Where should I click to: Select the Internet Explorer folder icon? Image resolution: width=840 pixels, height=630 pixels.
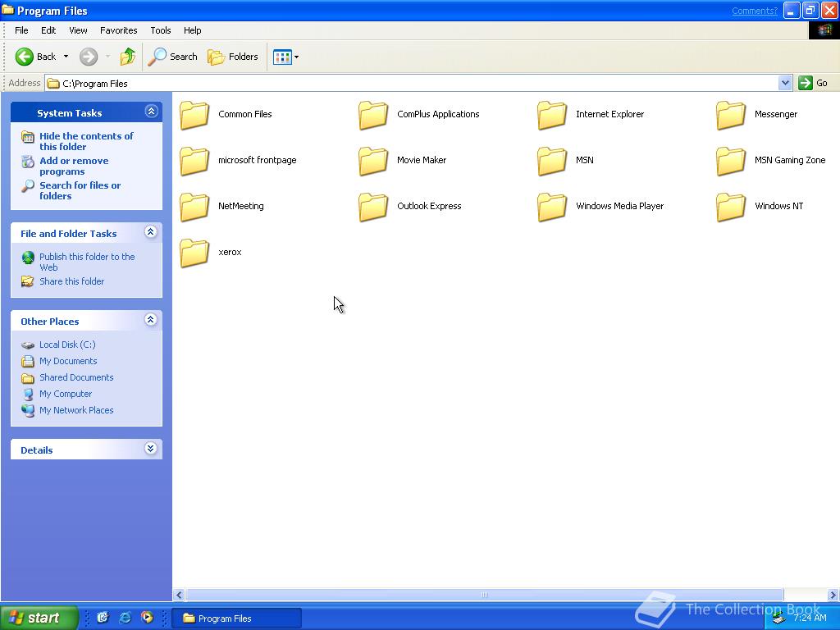point(552,115)
